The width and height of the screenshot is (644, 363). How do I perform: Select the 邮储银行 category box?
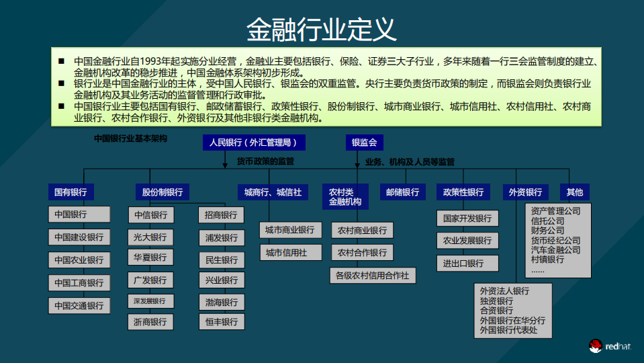click(402, 192)
